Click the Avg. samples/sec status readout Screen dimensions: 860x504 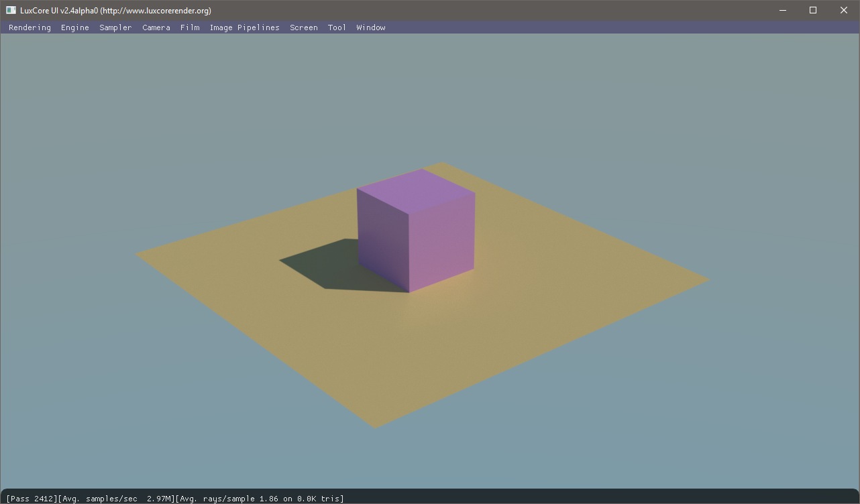(x=118, y=499)
